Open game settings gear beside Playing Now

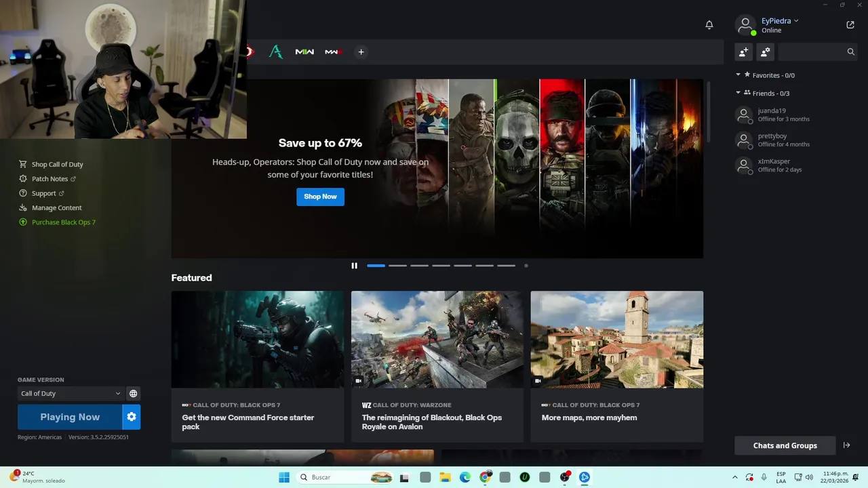132,417
